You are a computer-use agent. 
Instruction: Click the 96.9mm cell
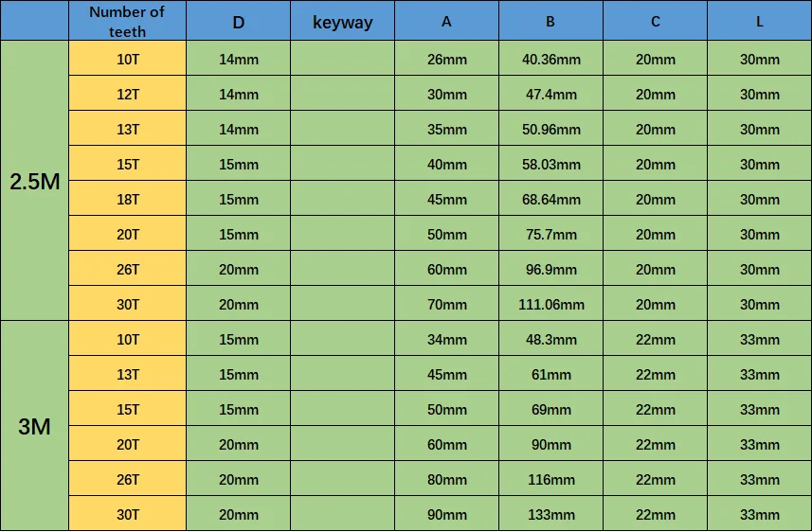point(551,269)
